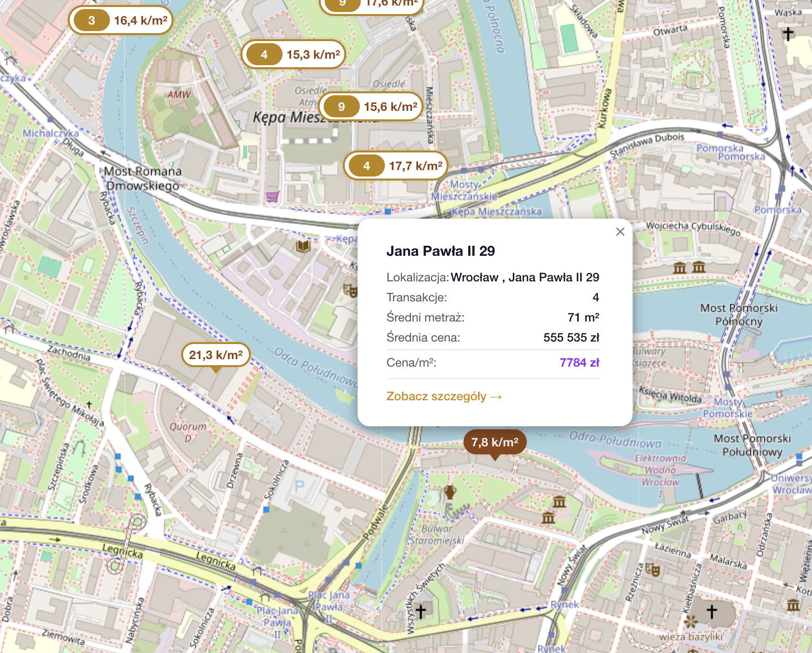Click the cross icon above wieża bazyliki
This screenshot has width=812, height=653.
pos(712,611)
